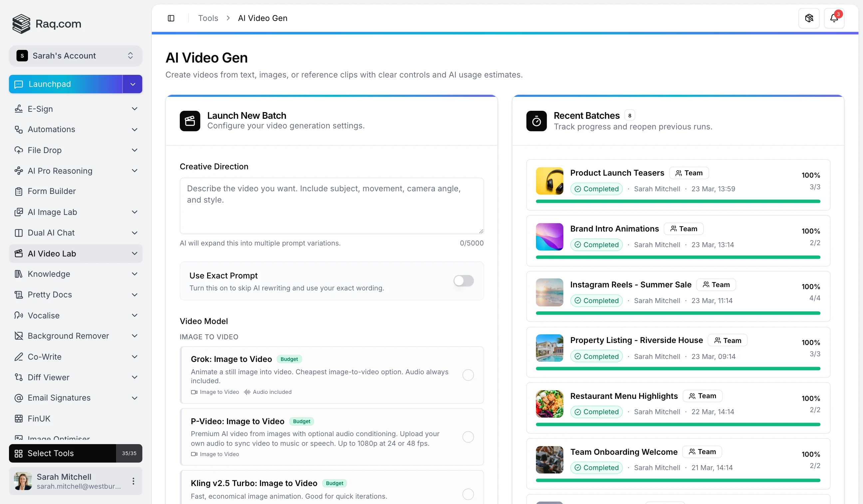863x504 pixels.
Task: Select the Dual AI Chat icon
Action: (x=19, y=233)
